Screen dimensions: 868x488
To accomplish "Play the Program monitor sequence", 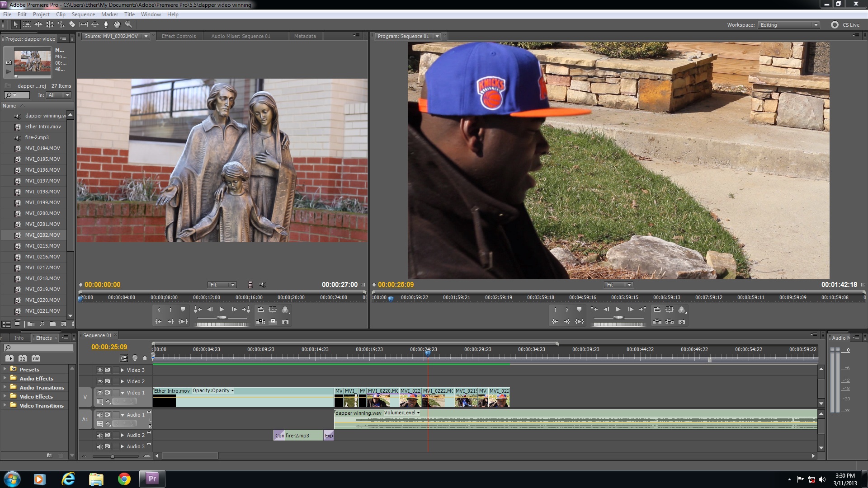I will [618, 310].
